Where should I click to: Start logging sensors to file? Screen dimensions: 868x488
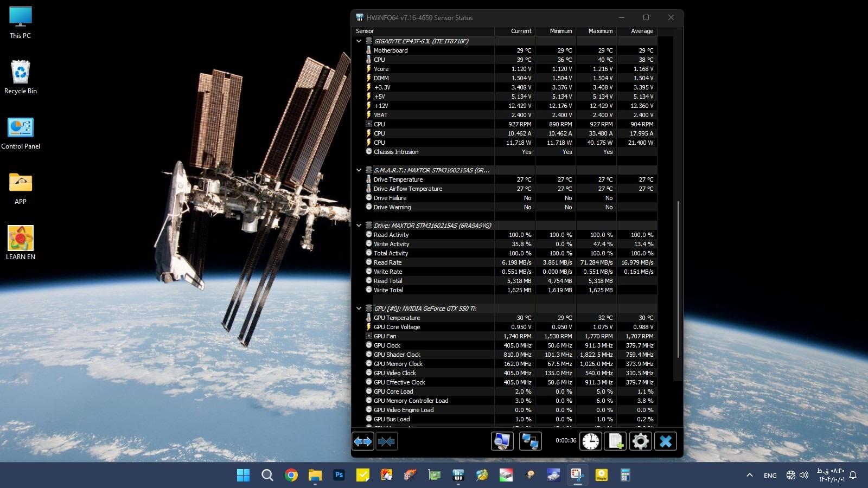pyautogui.click(x=616, y=441)
